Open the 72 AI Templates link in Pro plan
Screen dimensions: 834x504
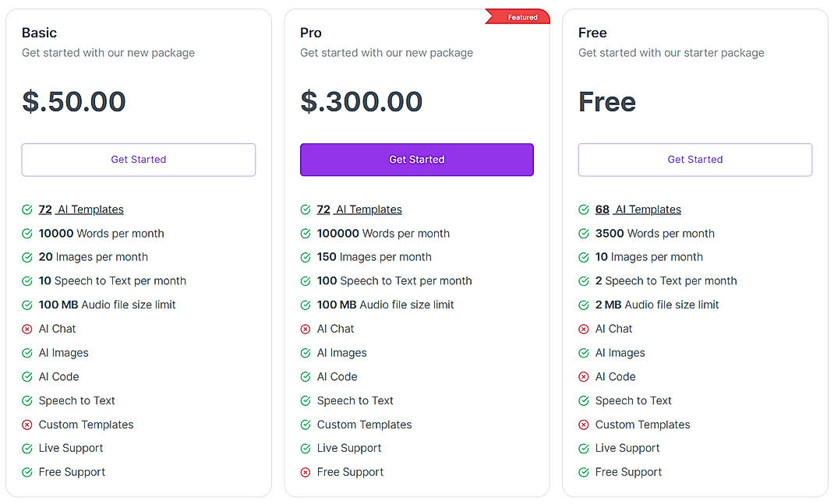[359, 209]
